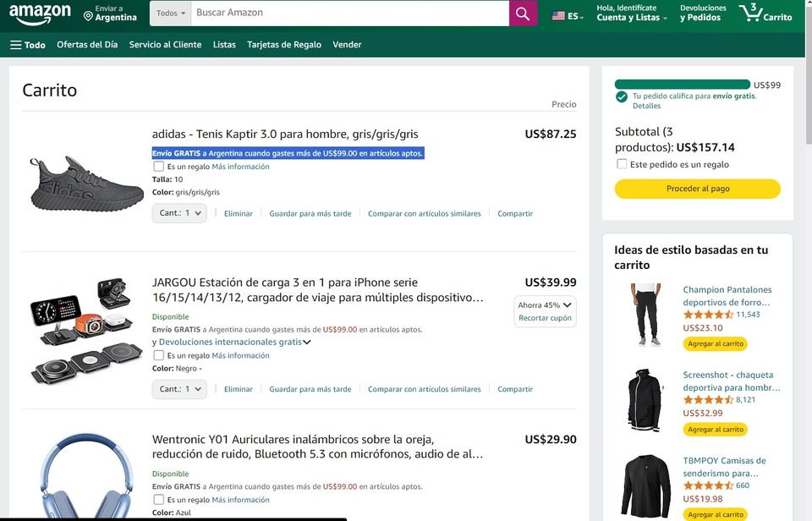
Task: Mark JARGOU charging station as a gift
Action: point(159,355)
